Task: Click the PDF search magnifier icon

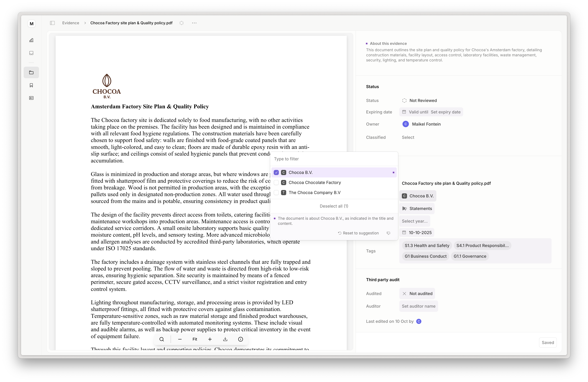Action: (x=162, y=339)
